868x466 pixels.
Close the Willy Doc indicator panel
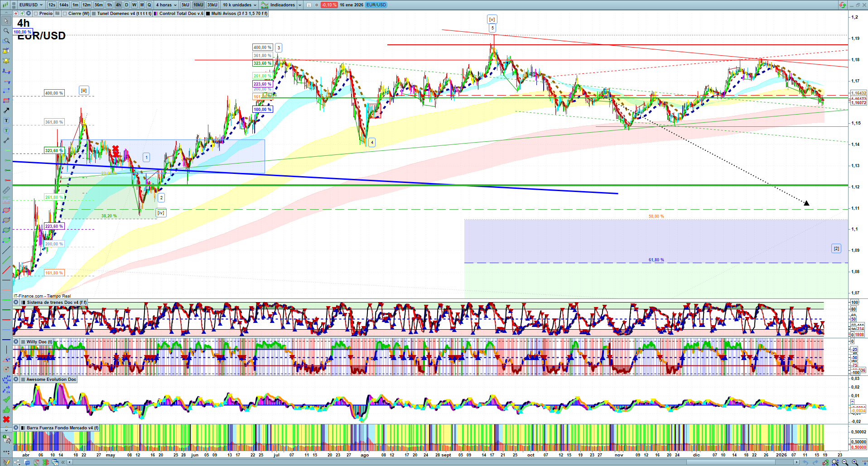point(16,342)
